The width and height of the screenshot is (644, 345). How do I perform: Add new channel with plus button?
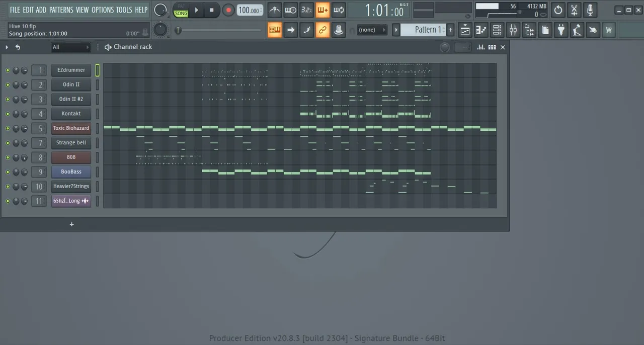pos(71,224)
